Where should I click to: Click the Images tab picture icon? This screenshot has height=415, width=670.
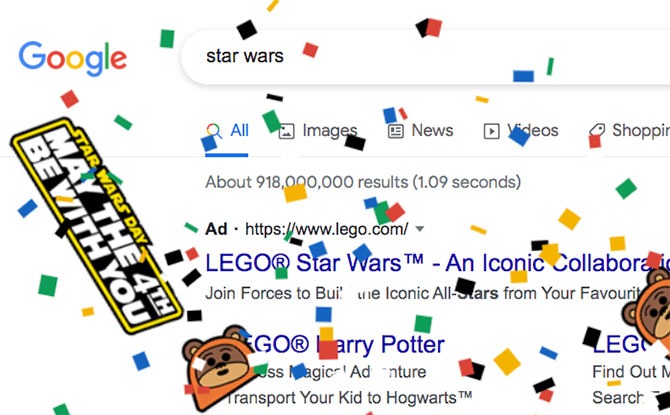click(286, 131)
